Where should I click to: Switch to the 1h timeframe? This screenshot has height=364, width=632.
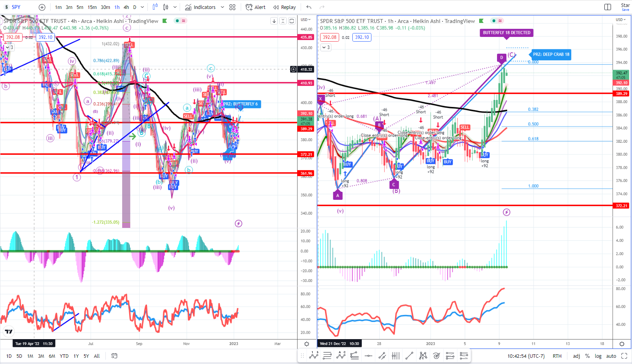click(x=117, y=7)
